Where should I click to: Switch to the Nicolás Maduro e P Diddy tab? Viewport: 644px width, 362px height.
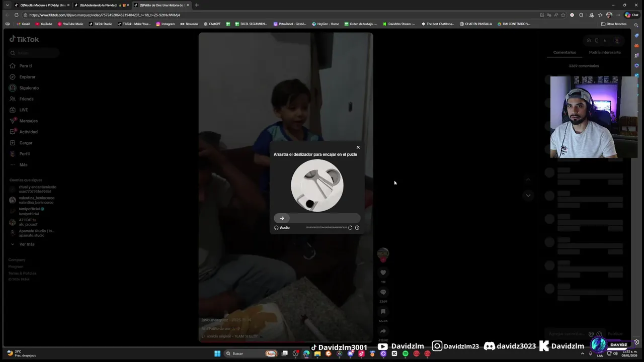tap(41, 5)
